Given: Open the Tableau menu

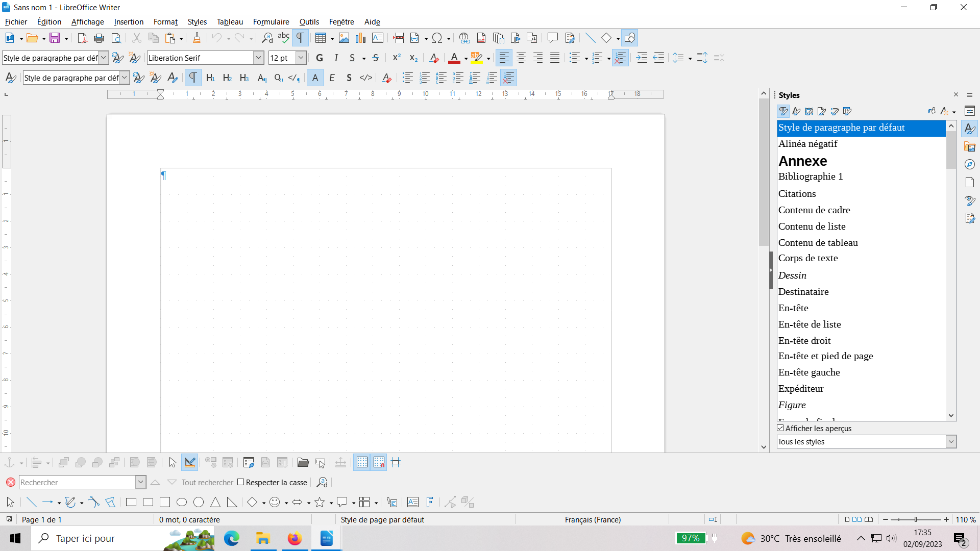Looking at the screenshot, I should click(230, 22).
